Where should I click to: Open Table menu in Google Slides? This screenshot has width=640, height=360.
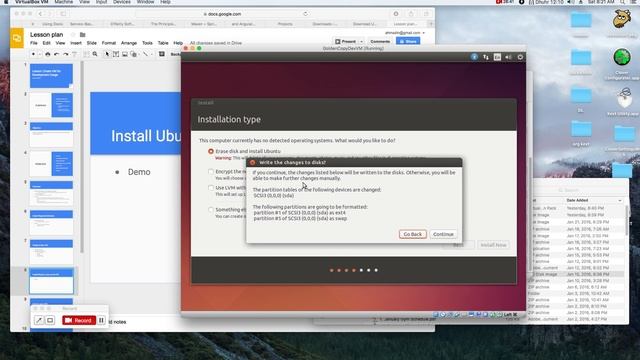tap(163, 43)
